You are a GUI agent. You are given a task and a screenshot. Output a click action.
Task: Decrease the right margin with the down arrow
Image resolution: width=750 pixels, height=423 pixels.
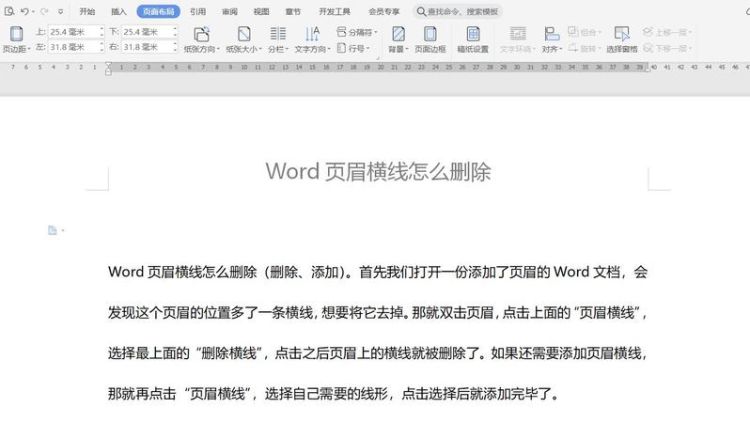(175, 50)
